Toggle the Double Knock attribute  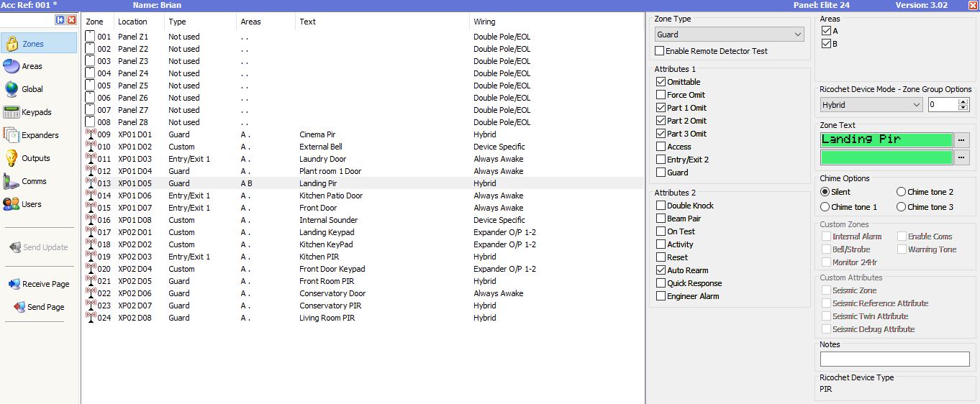[x=661, y=206]
